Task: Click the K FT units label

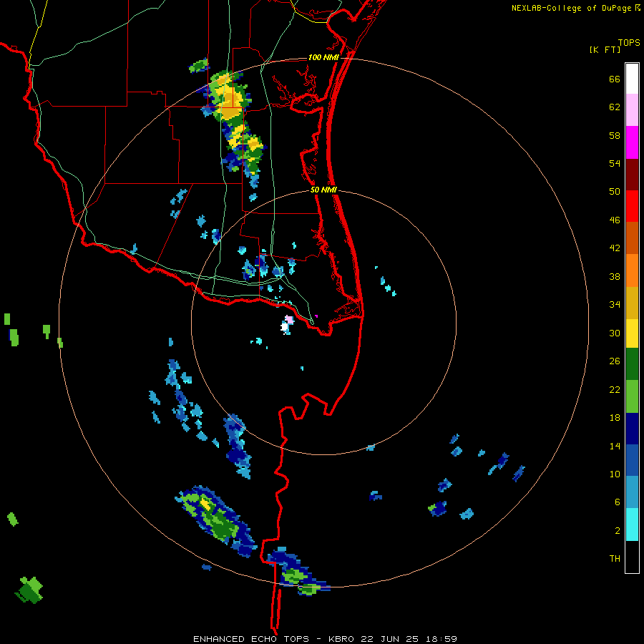Action: click(x=605, y=49)
